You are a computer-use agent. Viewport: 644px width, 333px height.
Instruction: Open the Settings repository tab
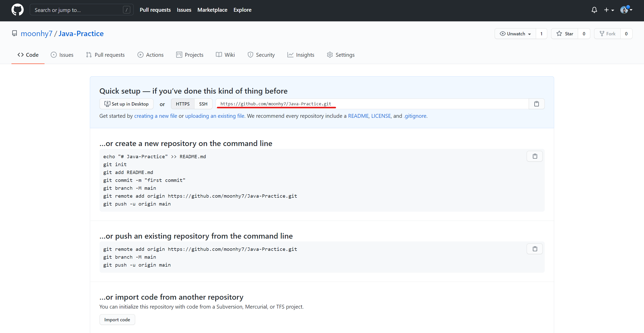pyautogui.click(x=341, y=55)
